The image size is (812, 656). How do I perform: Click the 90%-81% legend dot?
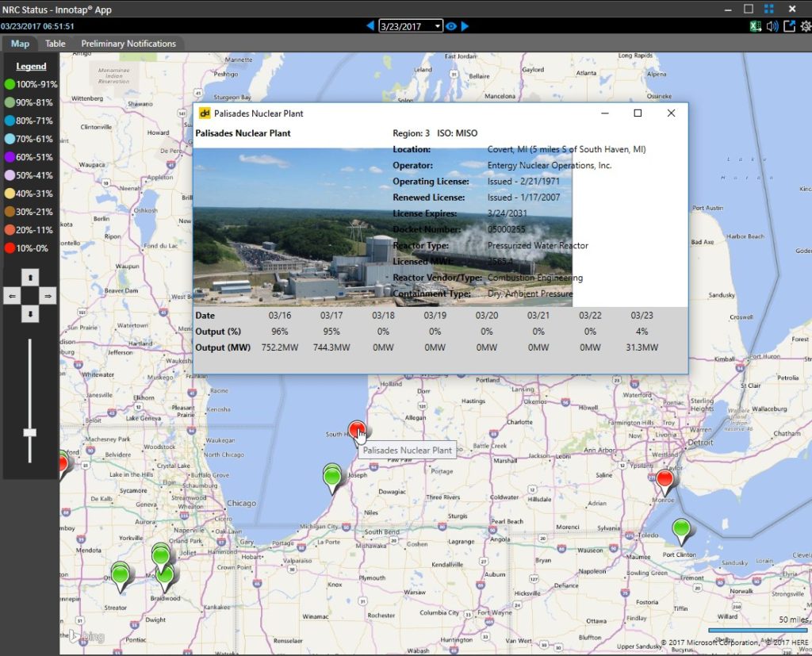[10, 102]
